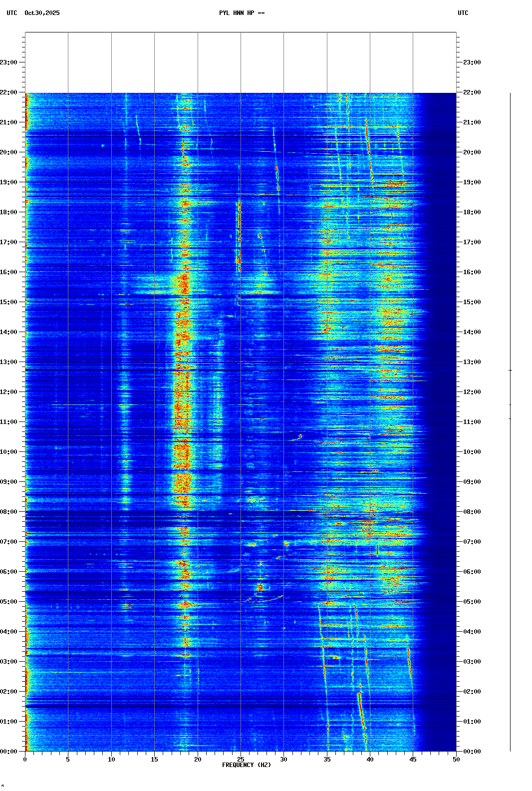
Task: Click the 25 Hz frequency tick label
Action: pyautogui.click(x=241, y=759)
